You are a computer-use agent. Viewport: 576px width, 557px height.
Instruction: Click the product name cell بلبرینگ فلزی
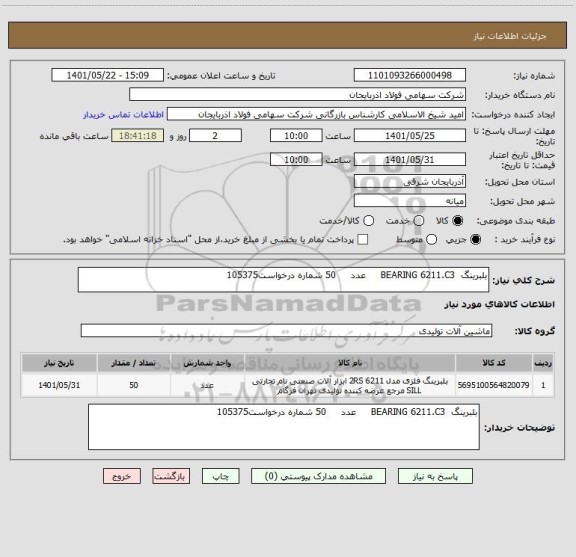[350, 385]
